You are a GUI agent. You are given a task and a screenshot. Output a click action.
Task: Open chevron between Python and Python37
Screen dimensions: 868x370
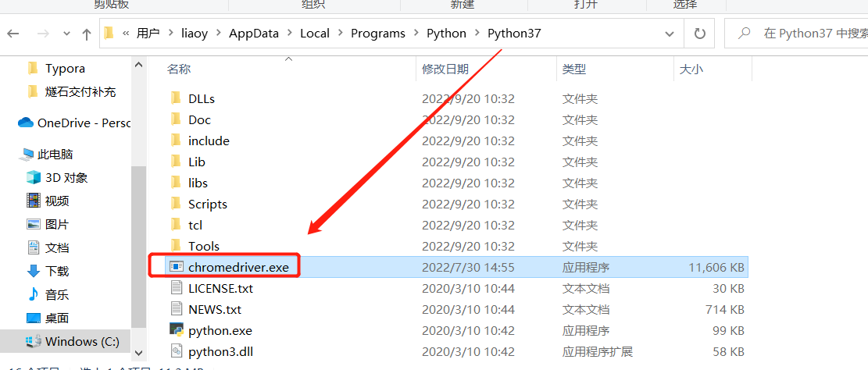click(477, 34)
